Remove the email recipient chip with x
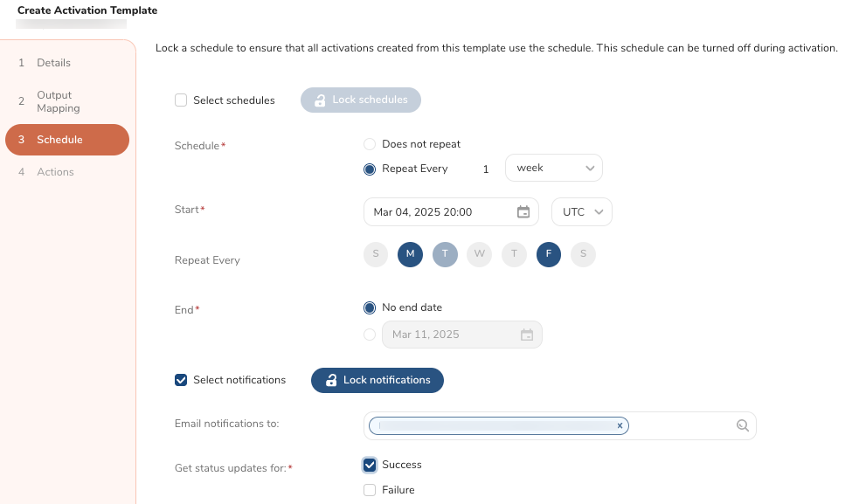The width and height of the screenshot is (852, 504). tap(620, 425)
